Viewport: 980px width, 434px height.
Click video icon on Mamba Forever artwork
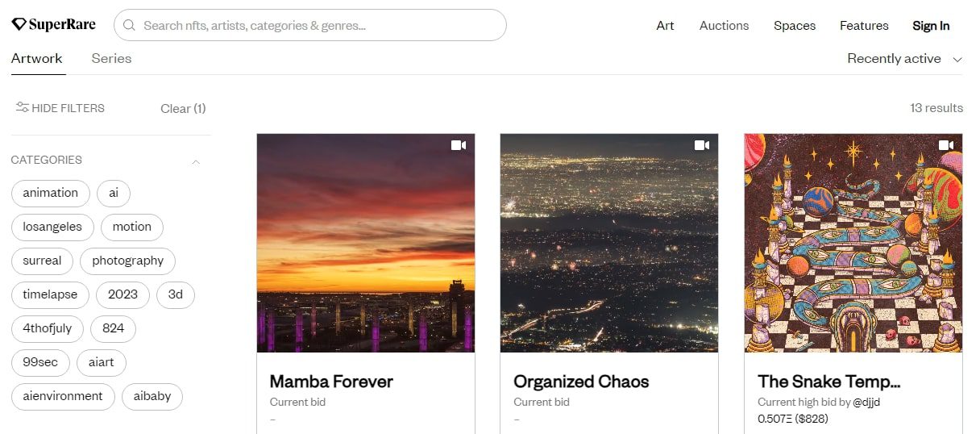(459, 145)
